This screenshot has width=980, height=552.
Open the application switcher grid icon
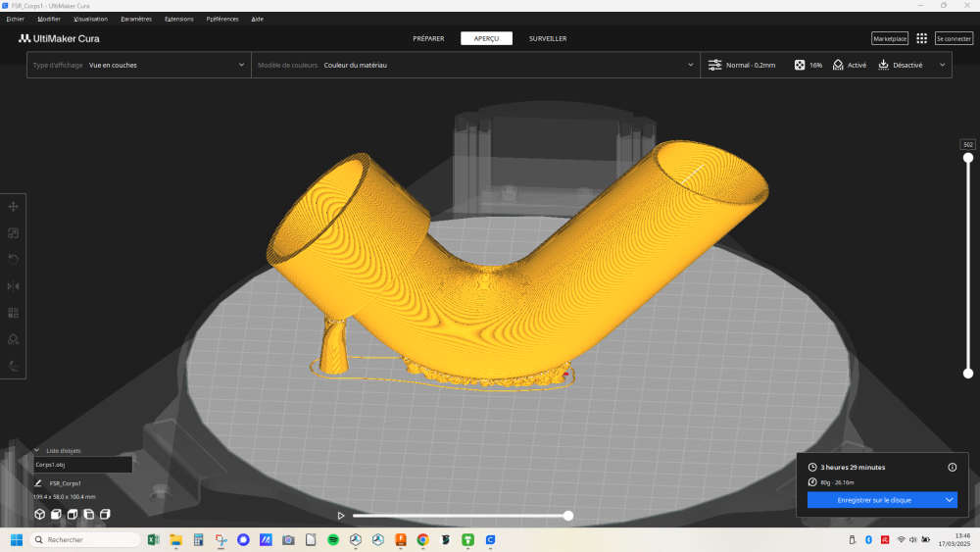(x=921, y=38)
